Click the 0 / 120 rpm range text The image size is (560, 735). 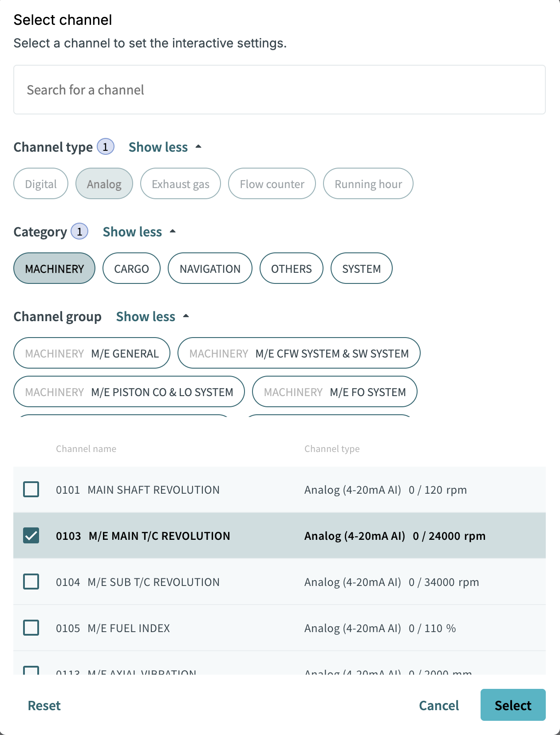[438, 490]
